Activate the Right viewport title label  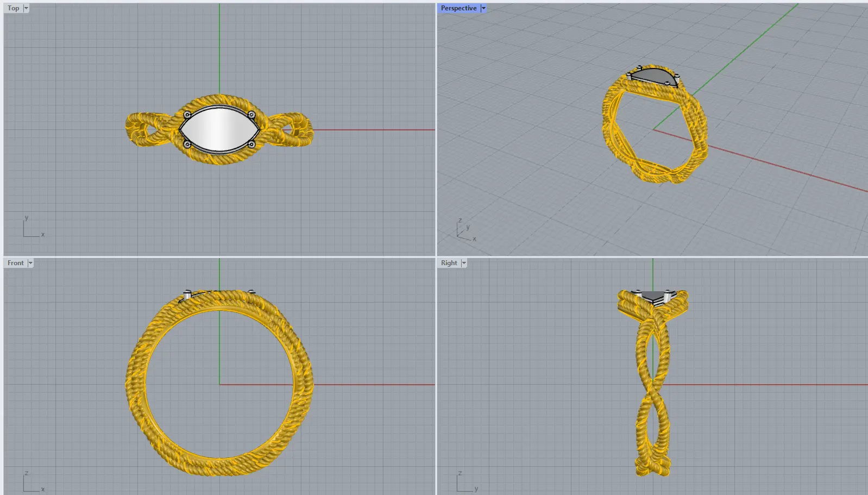click(449, 263)
